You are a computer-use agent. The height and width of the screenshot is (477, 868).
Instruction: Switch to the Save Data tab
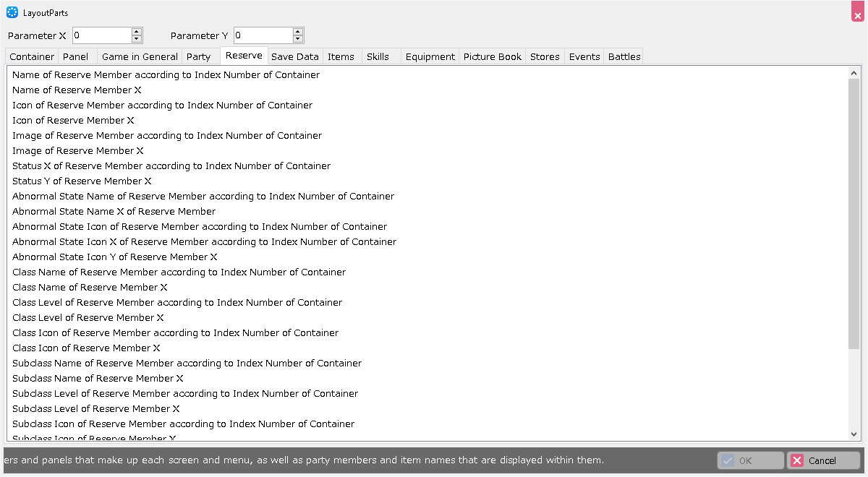pos(294,56)
